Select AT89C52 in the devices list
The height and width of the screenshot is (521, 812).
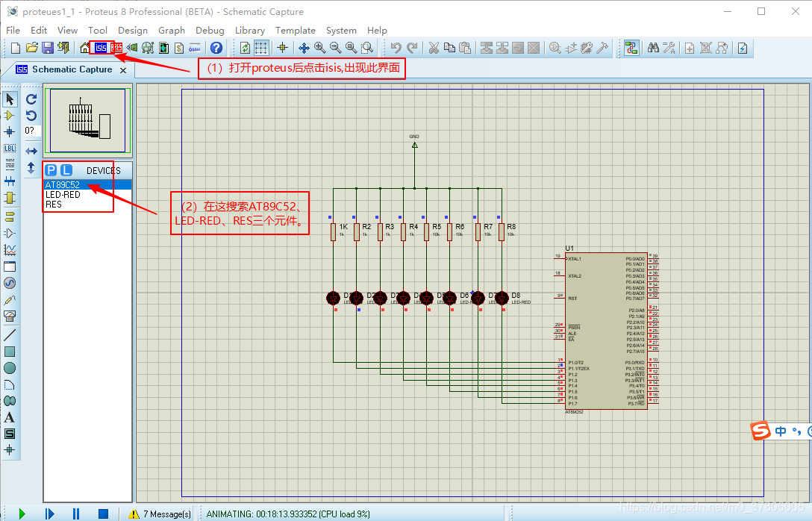[87, 185]
